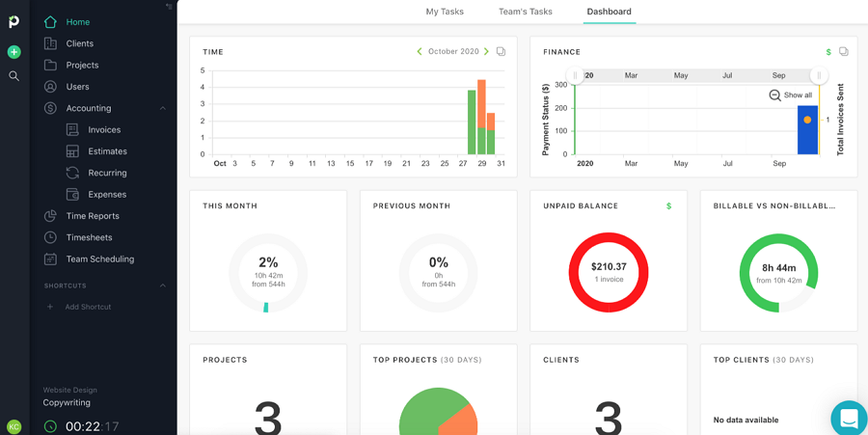Collapse the Shortcuts section chevron
This screenshot has width=868, height=435.
pyautogui.click(x=163, y=286)
